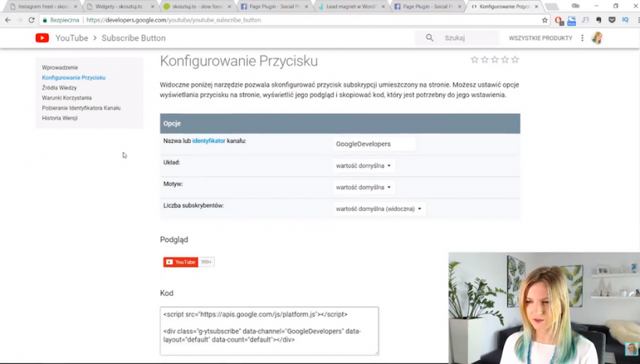This screenshot has height=364, width=640.
Task: Open Konfigurowanie Przycisku in the sidebar
Action: click(74, 77)
